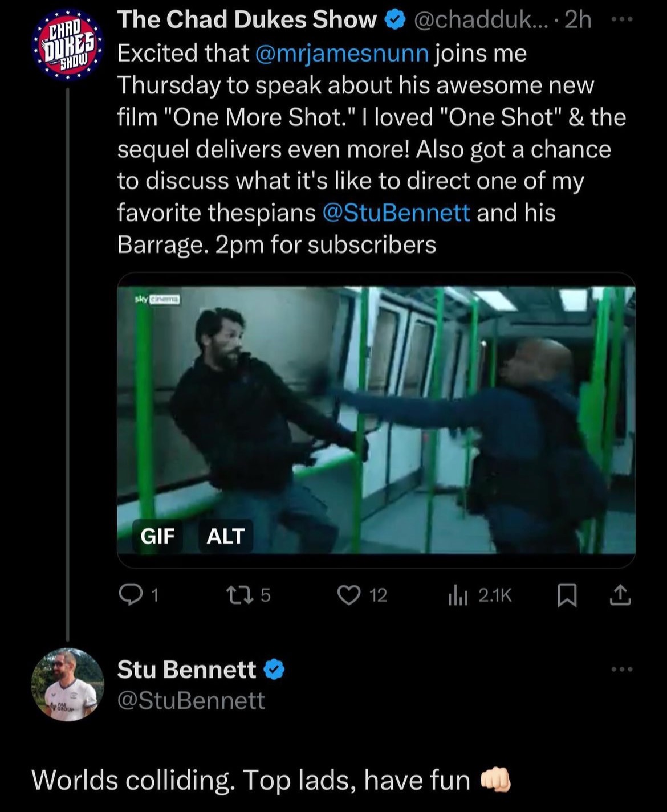Screen dimensions: 667x812
Task: Tap the @StuBennett handle under name
Action: pyautogui.click(x=191, y=700)
